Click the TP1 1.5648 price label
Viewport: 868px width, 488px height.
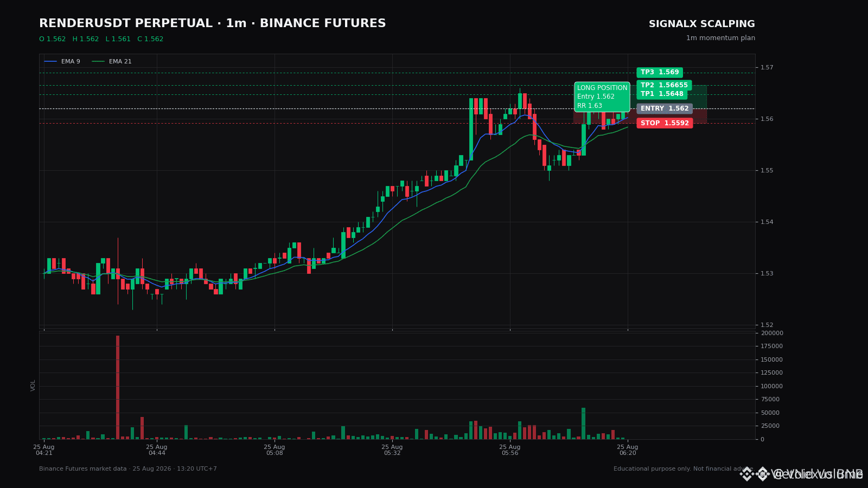click(x=662, y=94)
